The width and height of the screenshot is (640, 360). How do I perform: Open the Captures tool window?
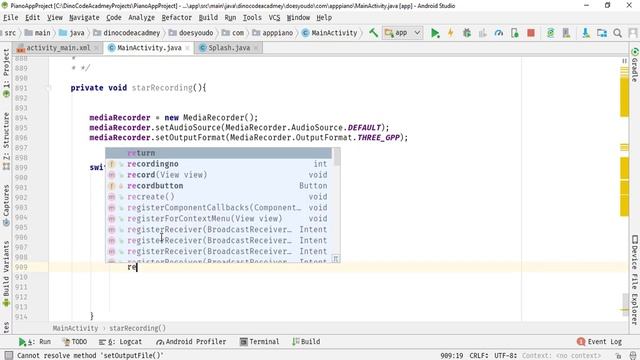(6, 205)
